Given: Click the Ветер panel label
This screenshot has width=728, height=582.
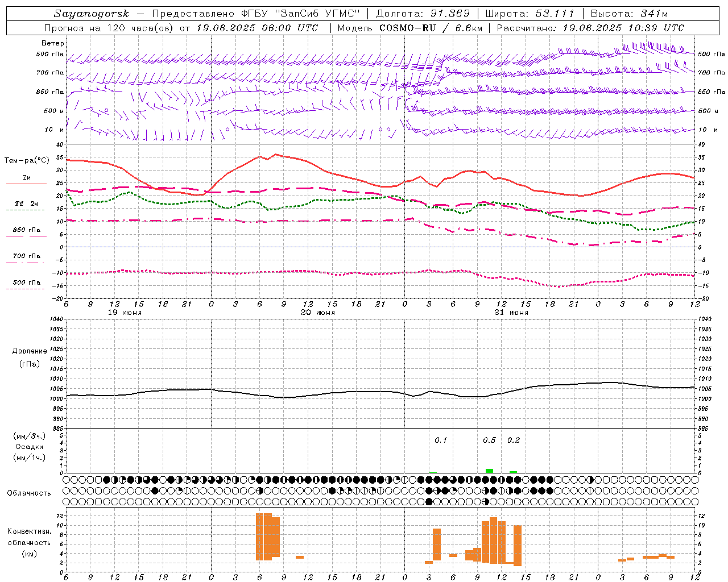Looking at the screenshot, I should (x=53, y=43).
